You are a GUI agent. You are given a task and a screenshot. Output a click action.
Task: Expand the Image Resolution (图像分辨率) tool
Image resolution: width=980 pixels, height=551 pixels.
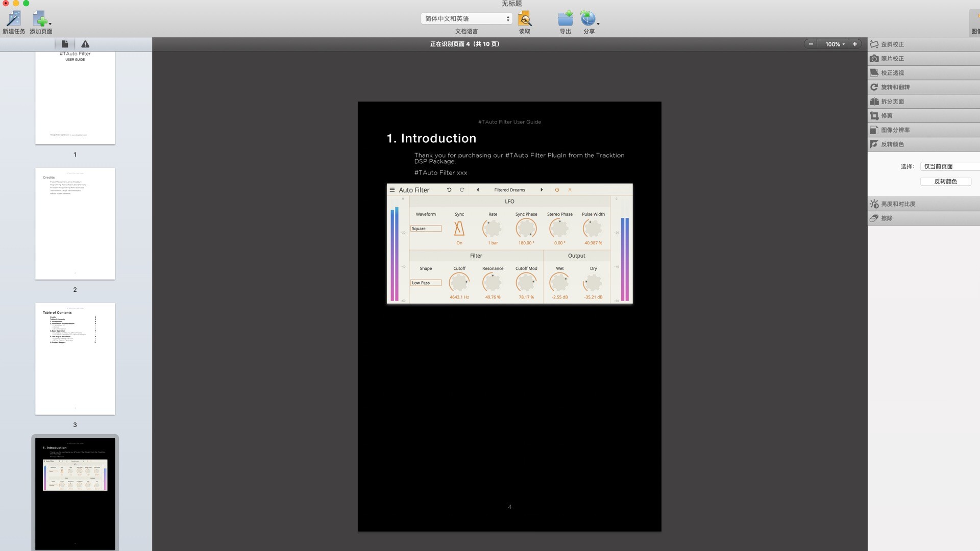[924, 130]
